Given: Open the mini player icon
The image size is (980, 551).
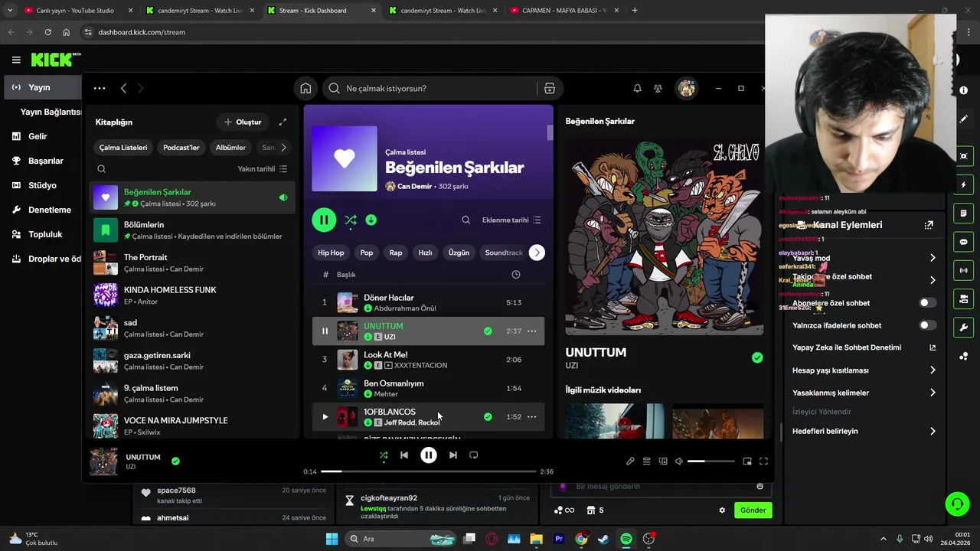Looking at the screenshot, I should click(747, 461).
